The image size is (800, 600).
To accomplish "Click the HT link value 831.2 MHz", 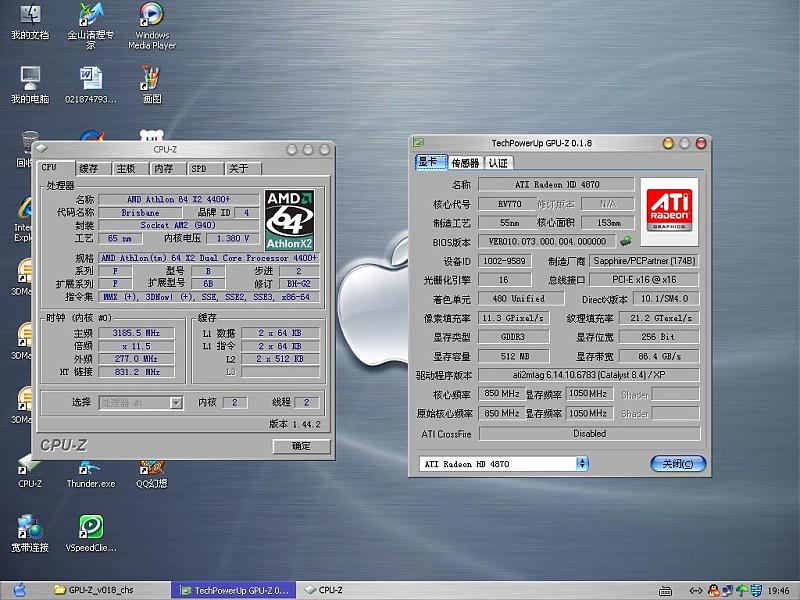I will point(136,372).
